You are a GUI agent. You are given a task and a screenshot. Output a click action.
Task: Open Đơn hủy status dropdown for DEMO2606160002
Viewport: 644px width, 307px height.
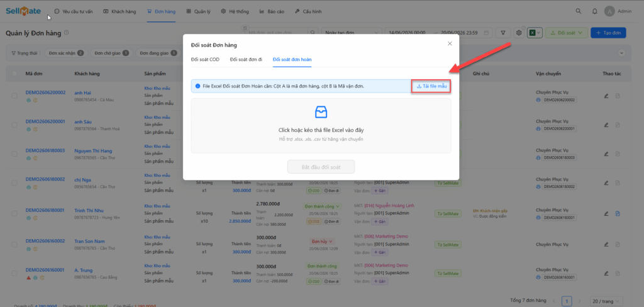tap(323, 241)
